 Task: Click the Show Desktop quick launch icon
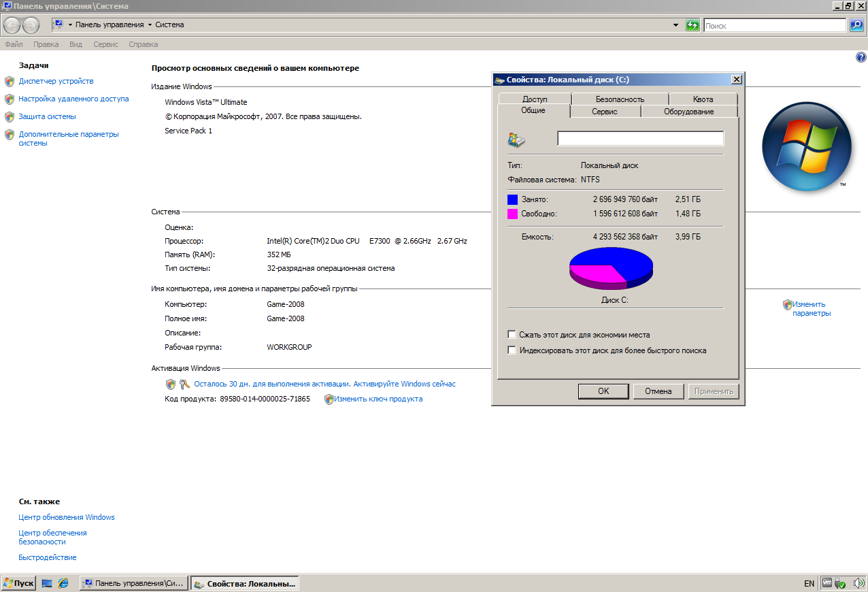47,583
